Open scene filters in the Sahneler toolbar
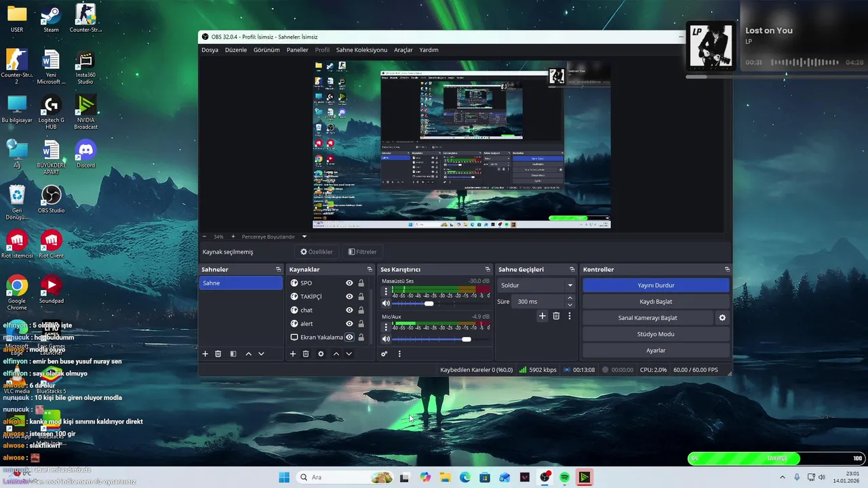This screenshot has height=488, width=868. point(233,354)
